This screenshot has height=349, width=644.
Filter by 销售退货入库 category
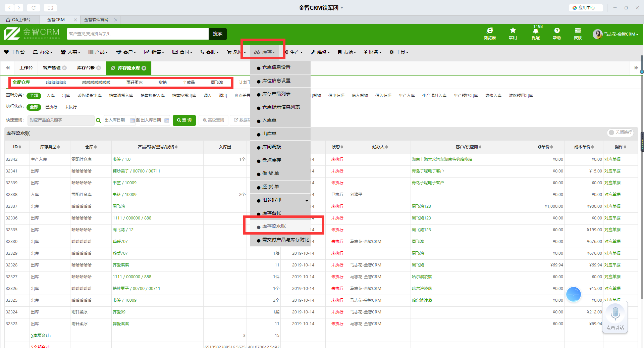(121, 96)
